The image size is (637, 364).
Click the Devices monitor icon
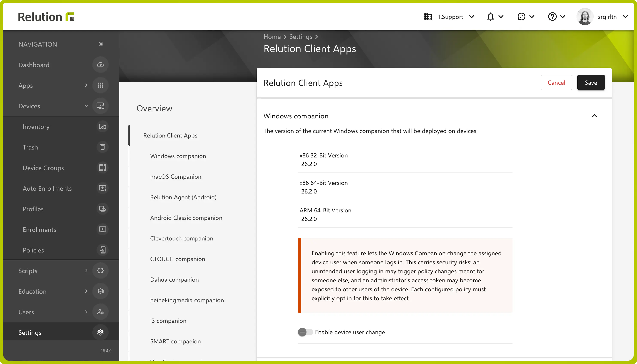100,106
